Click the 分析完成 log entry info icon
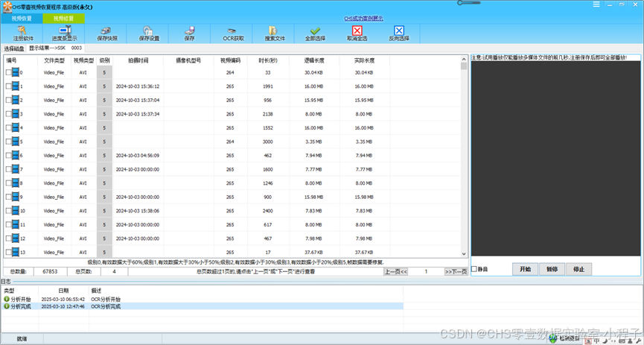 7,306
